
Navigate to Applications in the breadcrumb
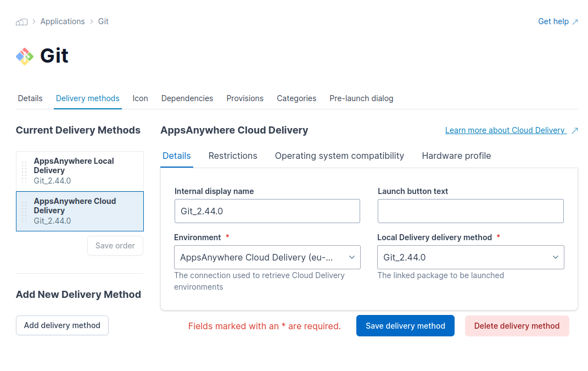pyautogui.click(x=63, y=21)
